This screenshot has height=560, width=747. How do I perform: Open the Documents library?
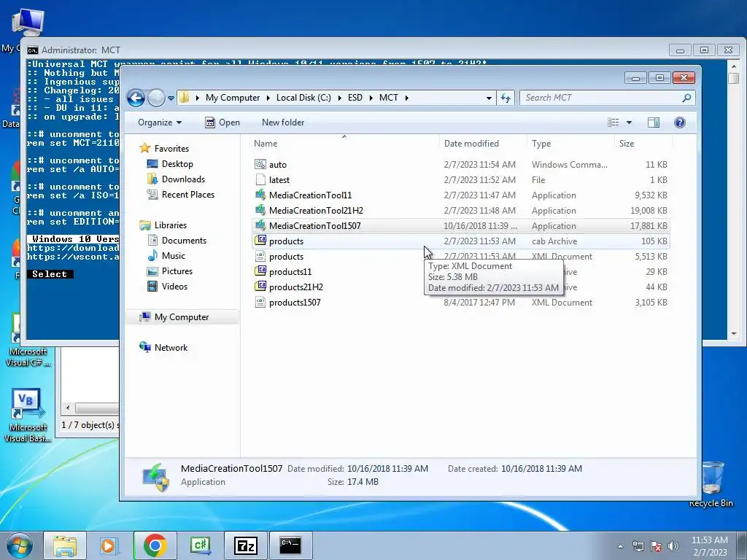184,241
